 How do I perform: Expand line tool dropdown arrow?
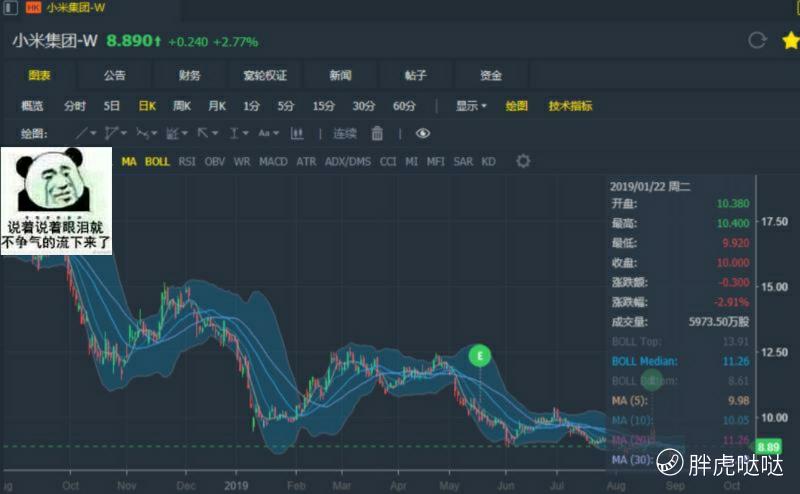(93, 133)
